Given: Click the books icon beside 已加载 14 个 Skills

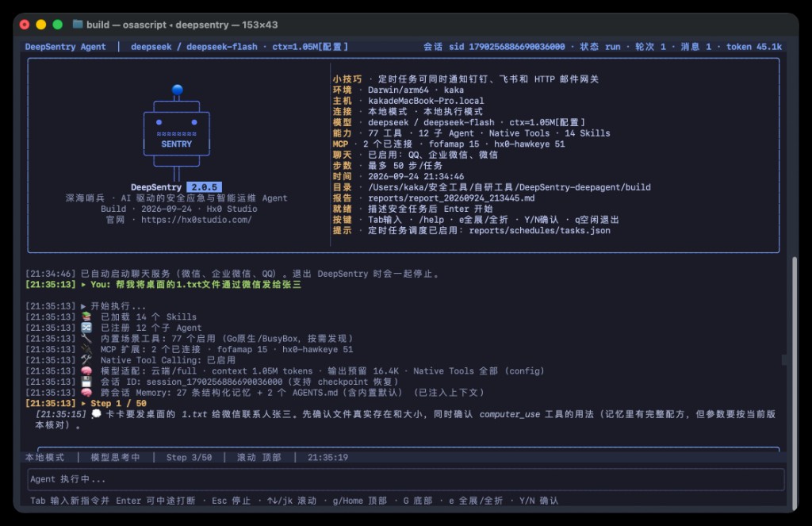Looking at the screenshot, I should 86,317.
